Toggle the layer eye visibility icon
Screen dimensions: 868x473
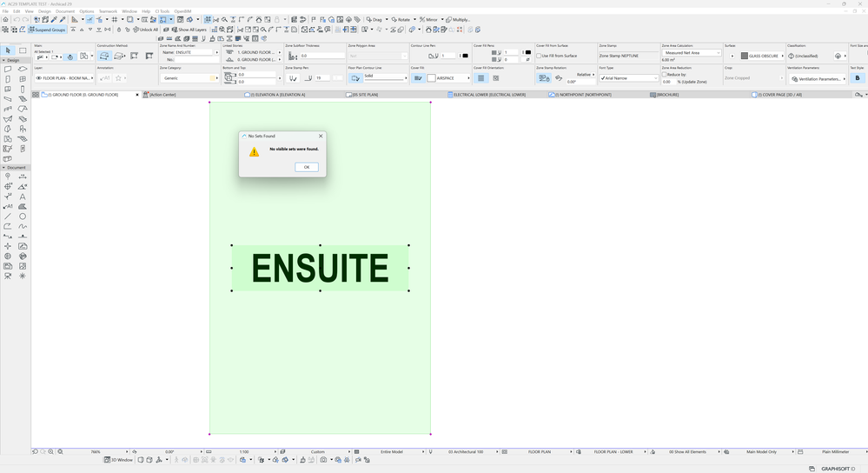tap(39, 78)
